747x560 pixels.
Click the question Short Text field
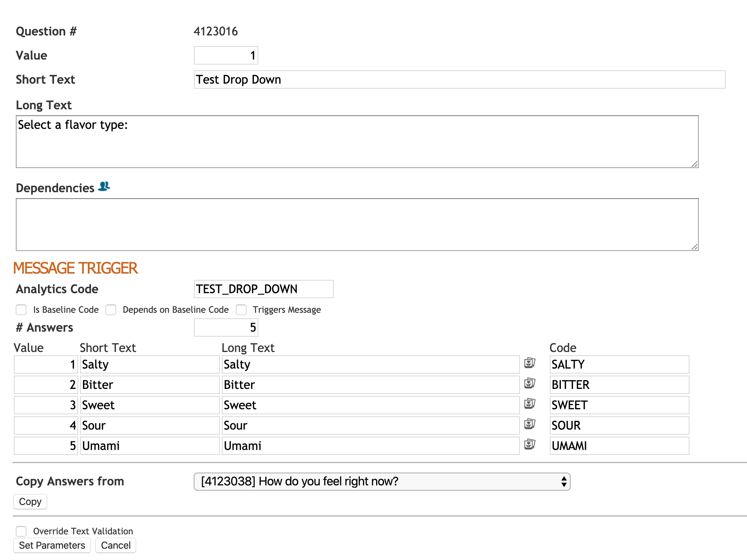(459, 80)
